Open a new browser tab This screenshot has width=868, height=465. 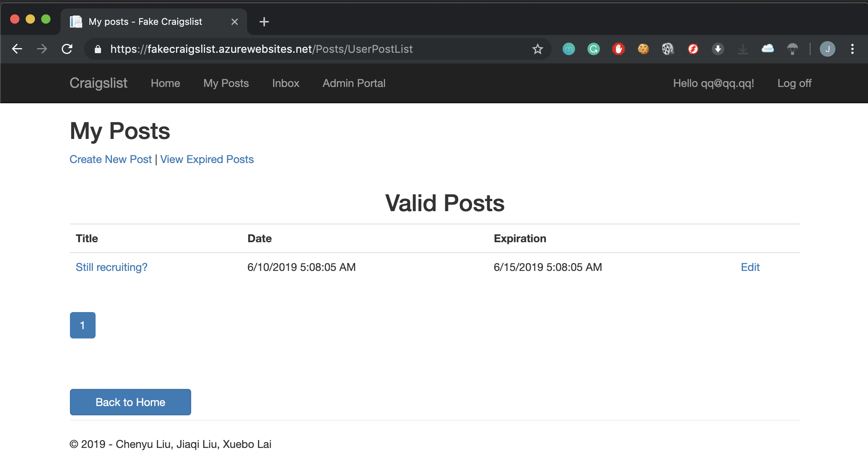pos(264,22)
